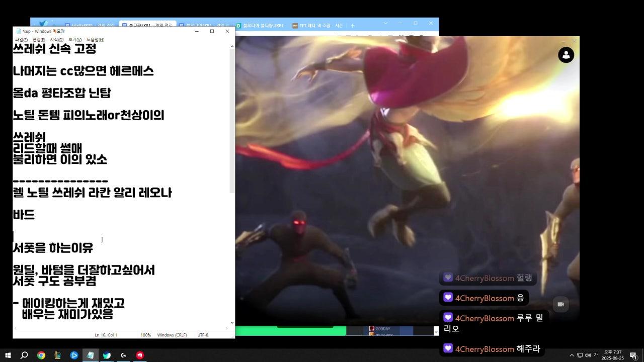Viewport: 644px width, 362px height.
Task: Click the network icon in the system tray
Action: [580, 355]
